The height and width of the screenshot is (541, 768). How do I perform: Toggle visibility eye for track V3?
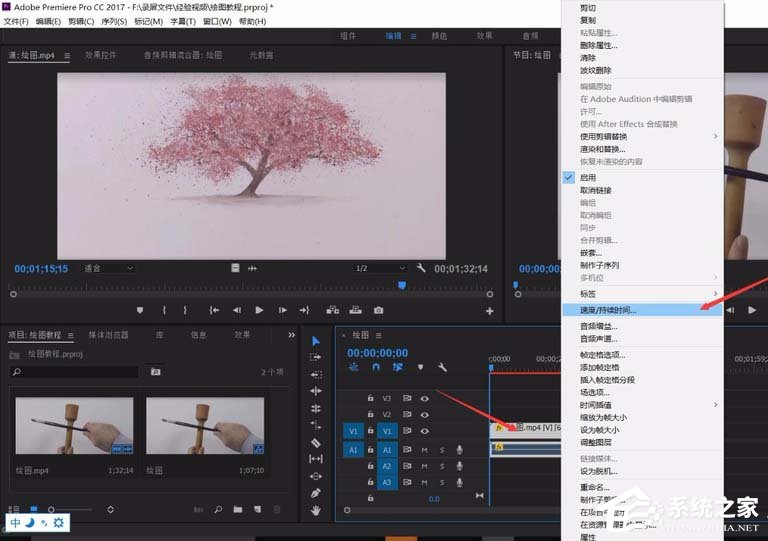pyautogui.click(x=424, y=398)
